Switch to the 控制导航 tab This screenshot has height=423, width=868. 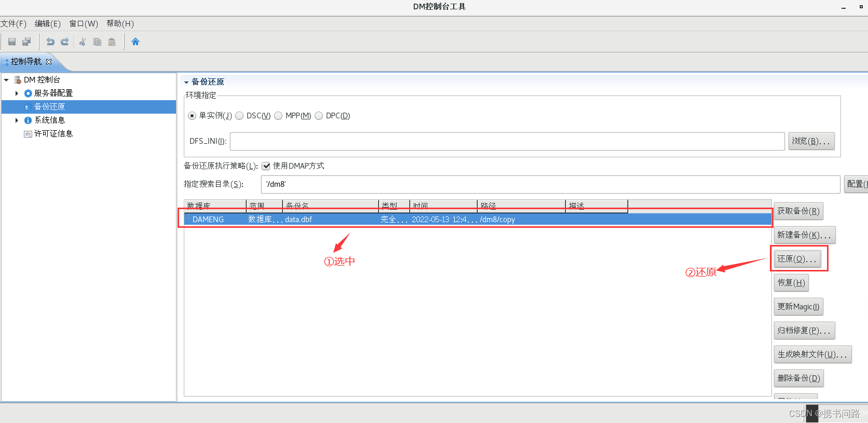[26, 62]
